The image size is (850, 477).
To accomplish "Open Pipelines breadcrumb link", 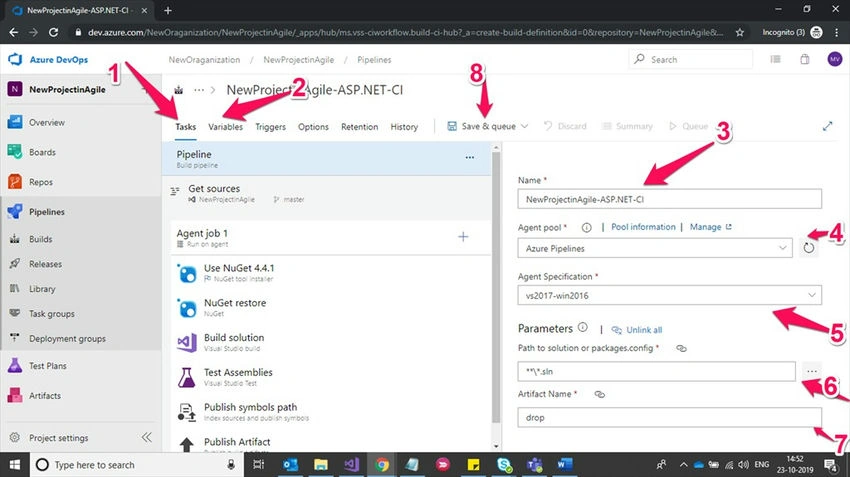I will 374,60.
